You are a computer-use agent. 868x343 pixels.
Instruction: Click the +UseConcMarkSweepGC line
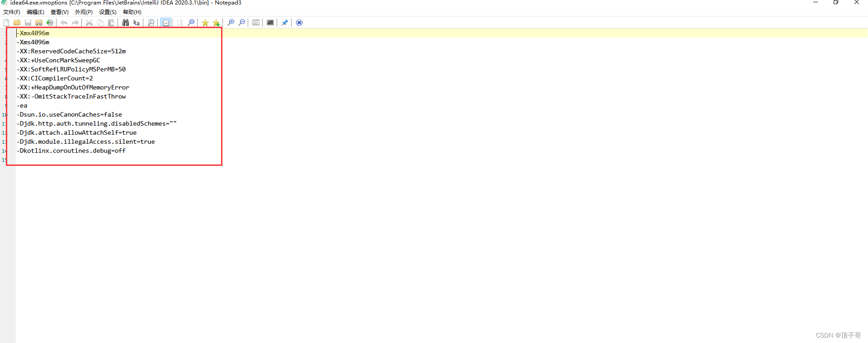tap(58, 60)
